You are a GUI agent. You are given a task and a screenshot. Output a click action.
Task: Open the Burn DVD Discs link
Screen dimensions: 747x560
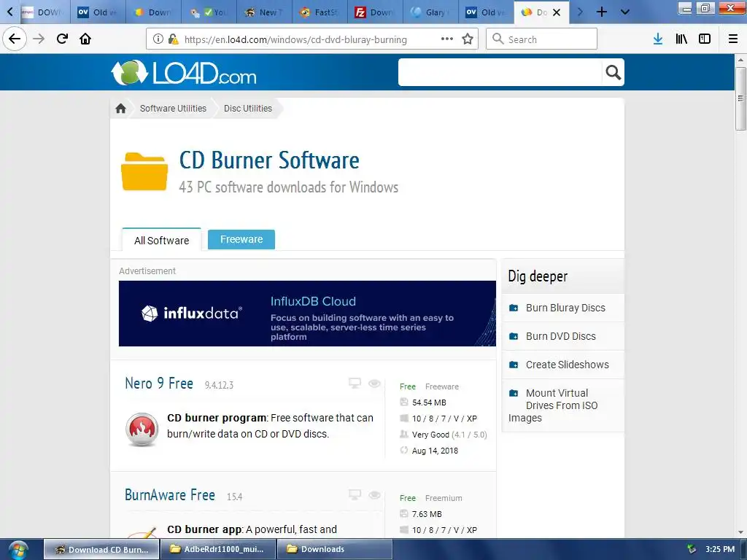tap(561, 337)
